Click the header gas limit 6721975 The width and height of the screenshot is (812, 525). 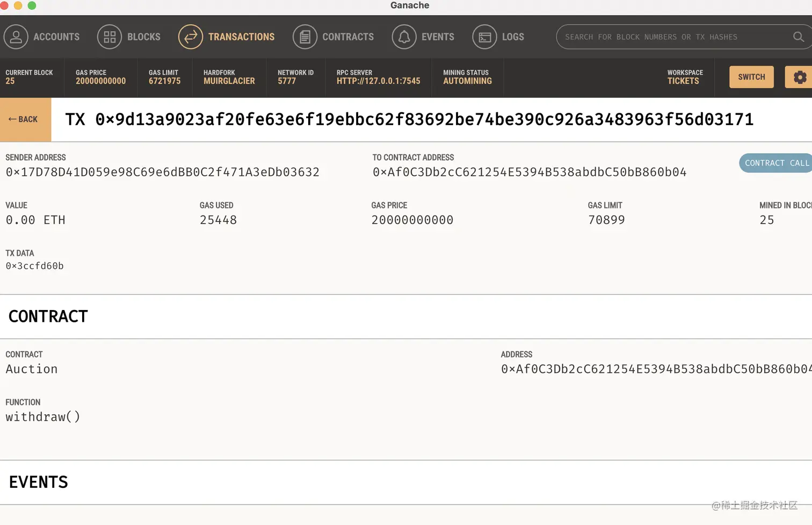(x=165, y=81)
